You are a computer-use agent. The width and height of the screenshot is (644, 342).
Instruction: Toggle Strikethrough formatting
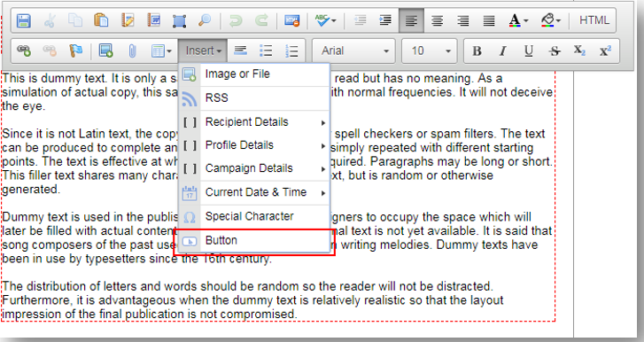point(555,51)
